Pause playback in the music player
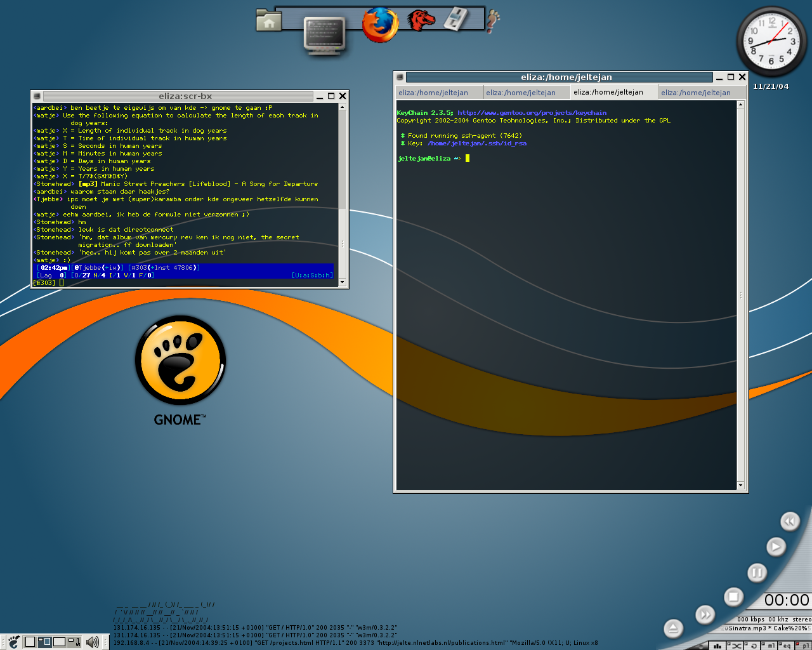This screenshot has width=812, height=650. (757, 573)
